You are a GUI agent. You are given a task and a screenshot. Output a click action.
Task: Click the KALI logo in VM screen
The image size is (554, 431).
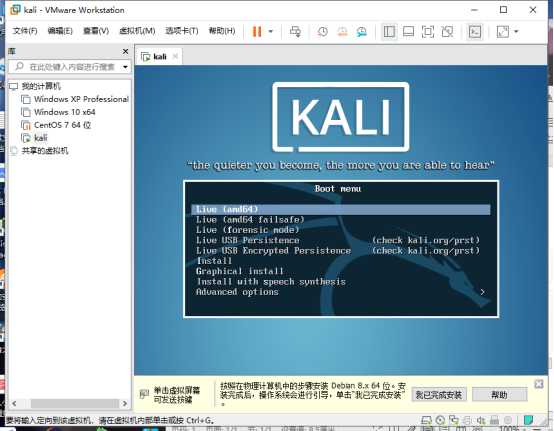(x=341, y=117)
